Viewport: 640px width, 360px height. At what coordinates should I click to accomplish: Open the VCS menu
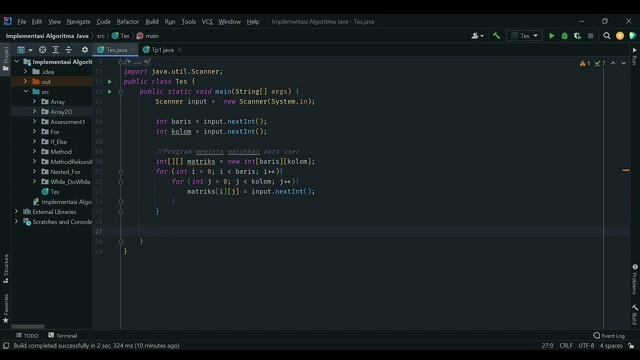[207, 22]
